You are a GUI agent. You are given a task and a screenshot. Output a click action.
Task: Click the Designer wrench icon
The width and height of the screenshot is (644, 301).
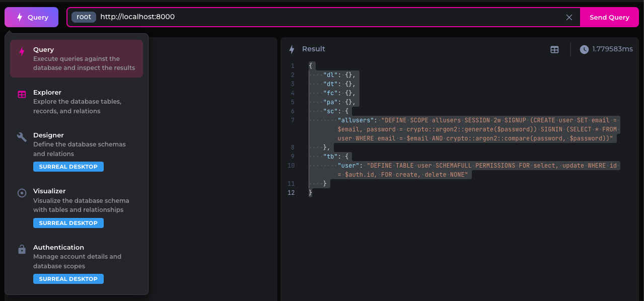pyautogui.click(x=22, y=137)
